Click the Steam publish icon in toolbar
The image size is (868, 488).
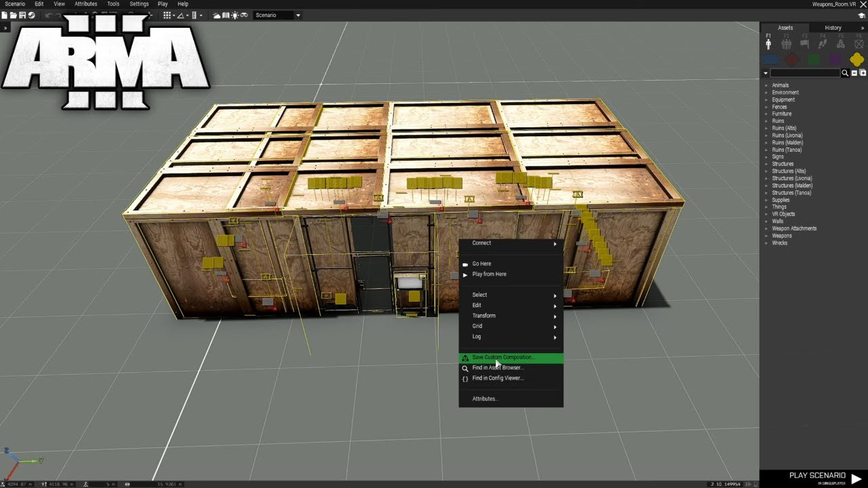tap(31, 16)
